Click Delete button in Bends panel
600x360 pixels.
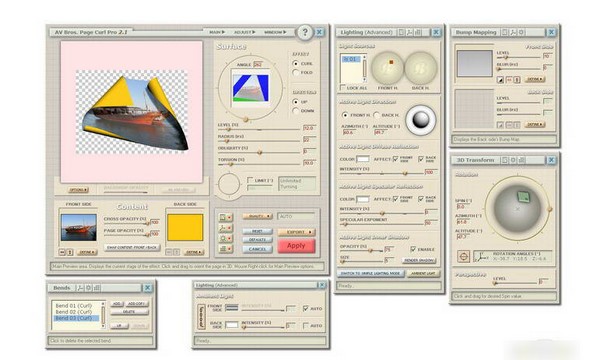pyautogui.click(x=129, y=312)
